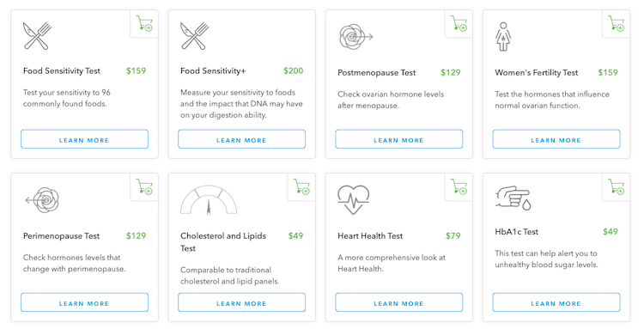Learn more about Heart Health Test
644x329 pixels.
398,302
